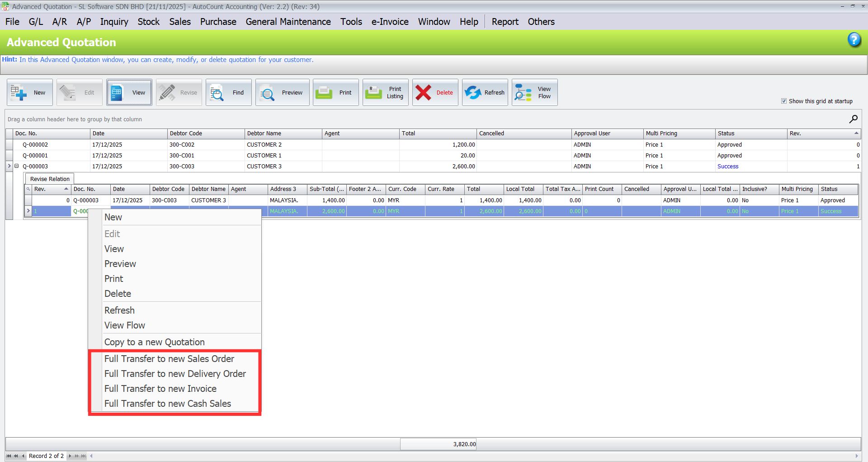This screenshot has width=868, height=462.
Task: Open the grid search magnifier
Action: (x=853, y=119)
